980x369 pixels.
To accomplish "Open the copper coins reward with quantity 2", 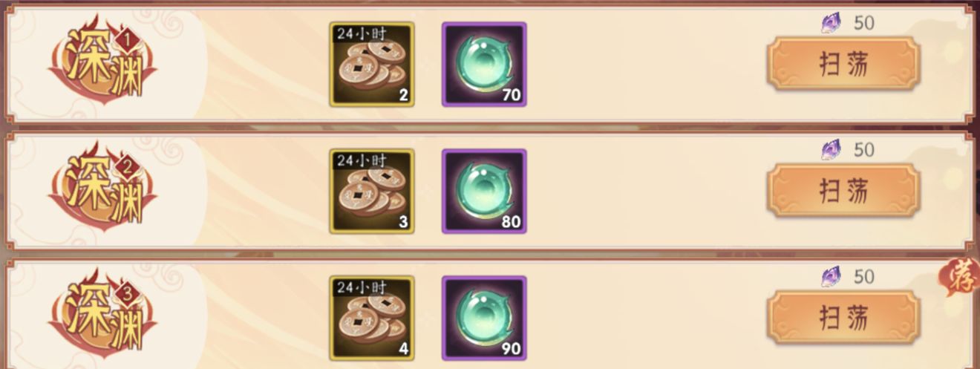I will tap(372, 65).
